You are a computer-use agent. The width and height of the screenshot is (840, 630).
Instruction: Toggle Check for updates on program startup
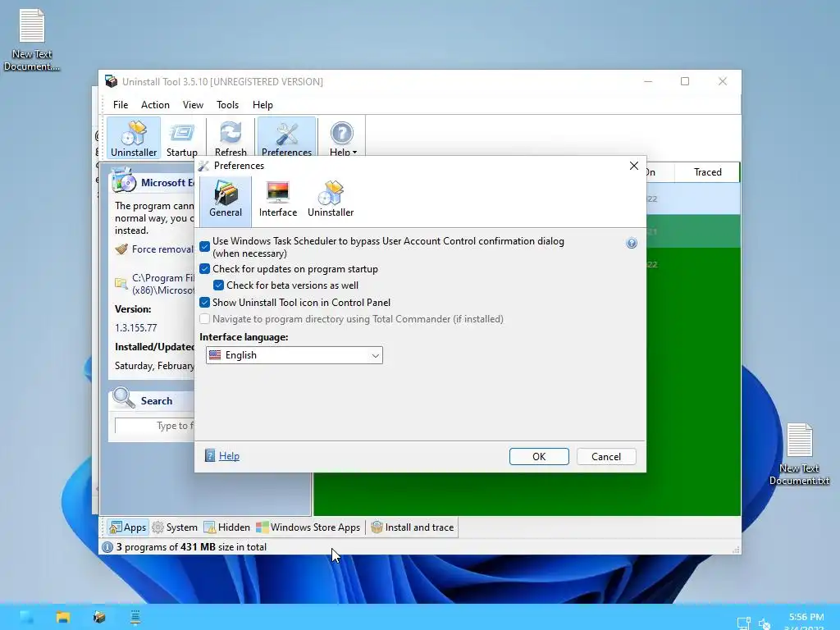click(x=204, y=269)
